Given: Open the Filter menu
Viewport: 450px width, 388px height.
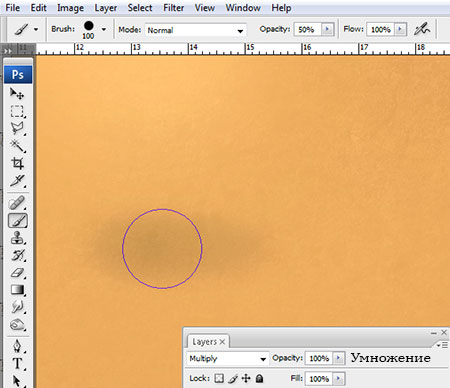Looking at the screenshot, I should tap(173, 8).
